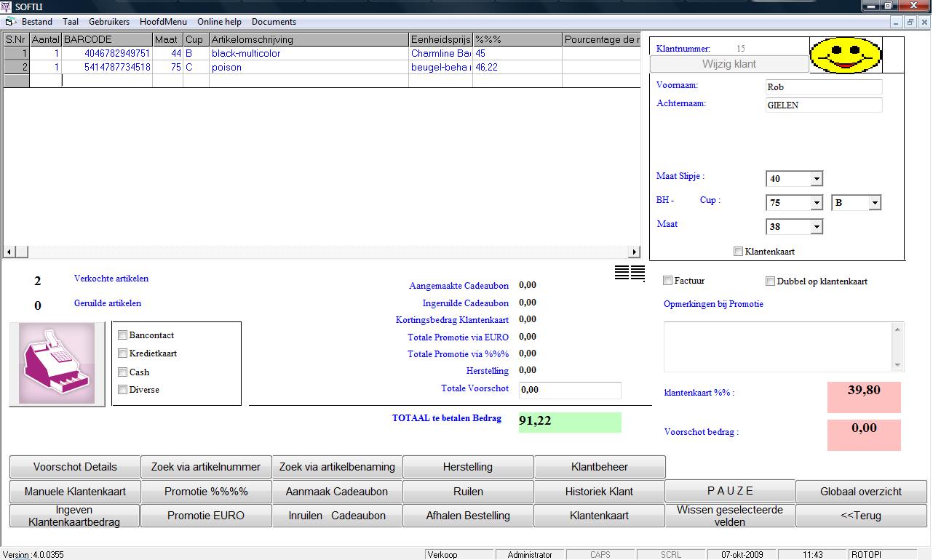Click Wissen geselecteerde velden button

[x=730, y=516]
